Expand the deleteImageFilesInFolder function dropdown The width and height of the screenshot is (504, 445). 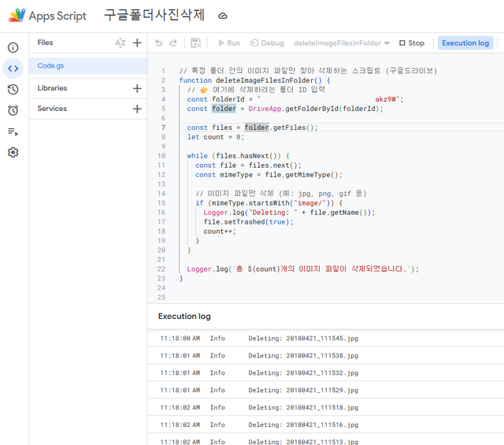coord(341,43)
